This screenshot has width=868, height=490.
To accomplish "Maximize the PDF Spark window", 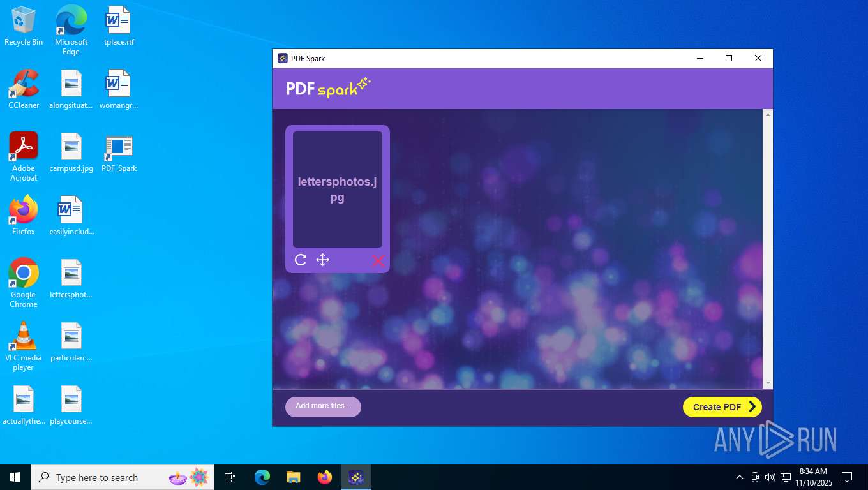I will point(729,58).
